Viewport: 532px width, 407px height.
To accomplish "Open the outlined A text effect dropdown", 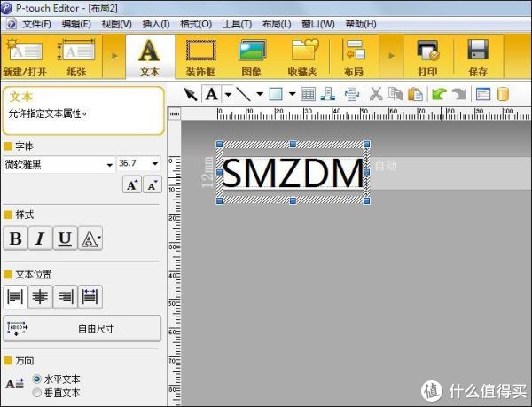I will click(x=90, y=239).
